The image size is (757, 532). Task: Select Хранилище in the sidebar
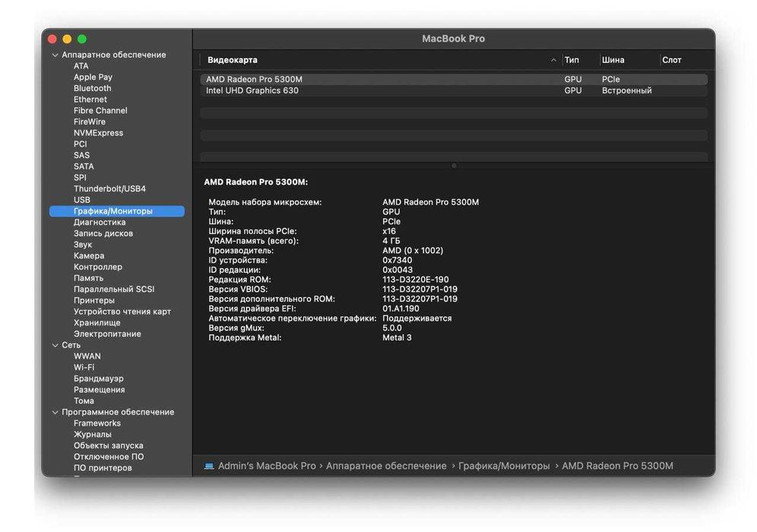pos(97,322)
